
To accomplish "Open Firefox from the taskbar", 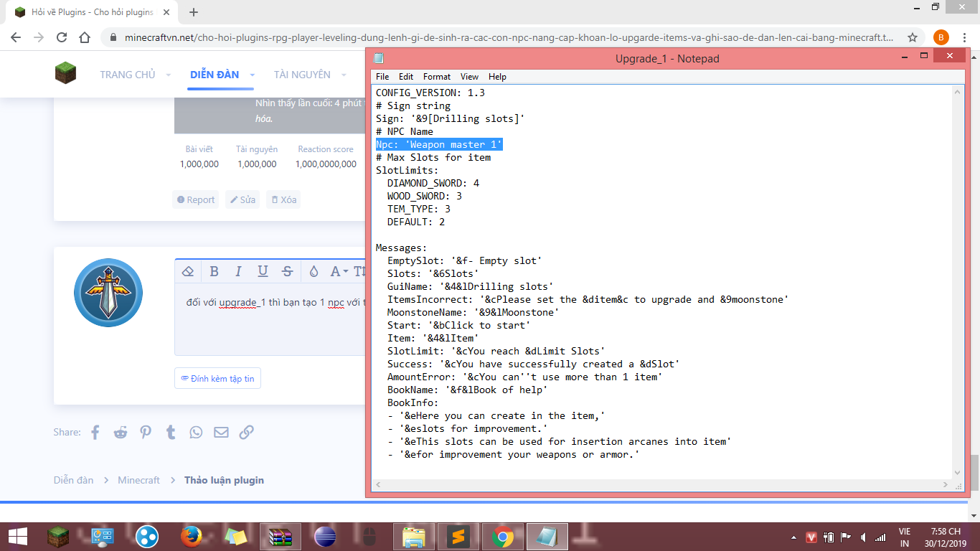I will pyautogui.click(x=191, y=536).
